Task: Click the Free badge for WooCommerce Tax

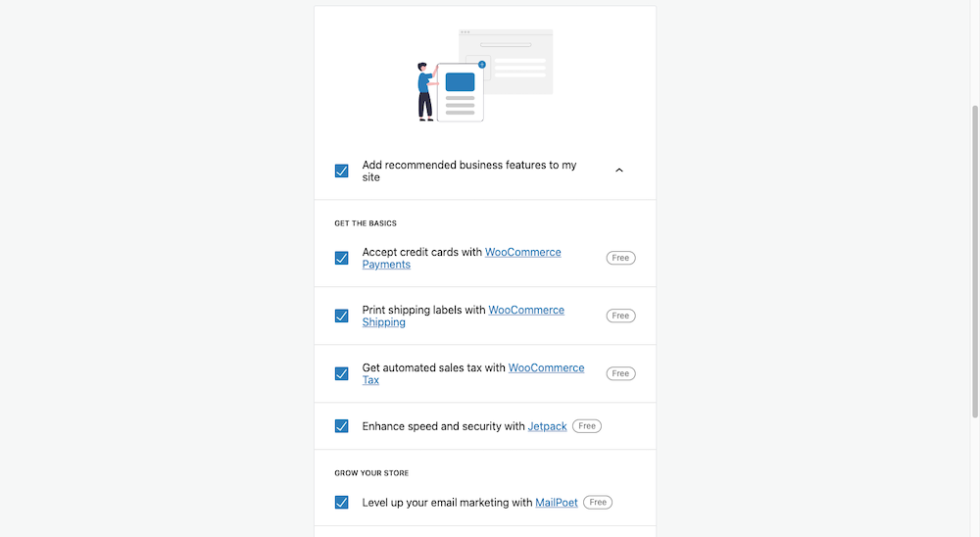Action: pyautogui.click(x=620, y=373)
